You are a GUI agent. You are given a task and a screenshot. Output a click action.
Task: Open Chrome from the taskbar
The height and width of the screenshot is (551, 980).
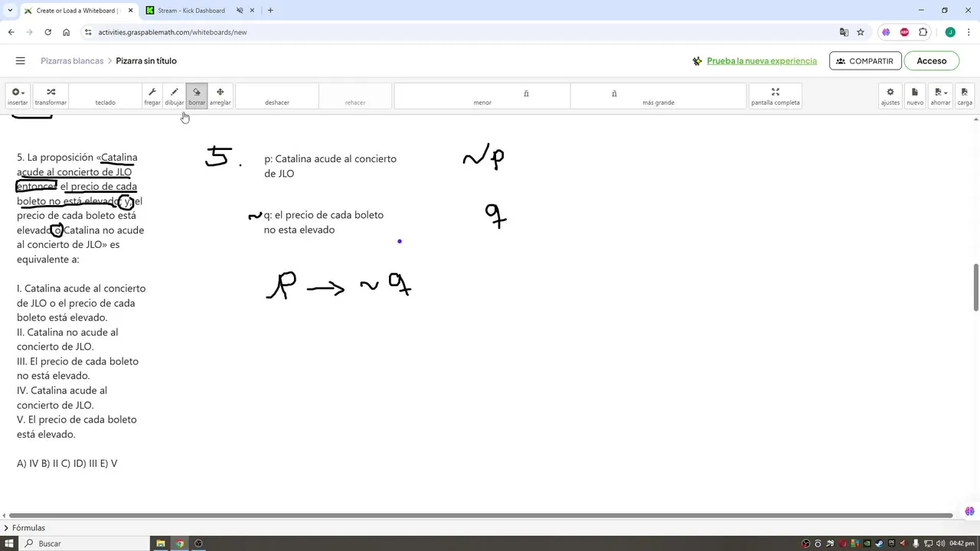pyautogui.click(x=180, y=543)
